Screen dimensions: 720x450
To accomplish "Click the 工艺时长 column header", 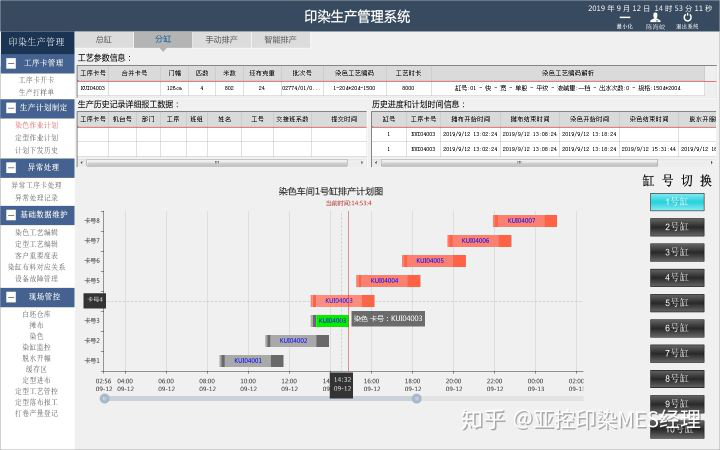I will click(409, 73).
